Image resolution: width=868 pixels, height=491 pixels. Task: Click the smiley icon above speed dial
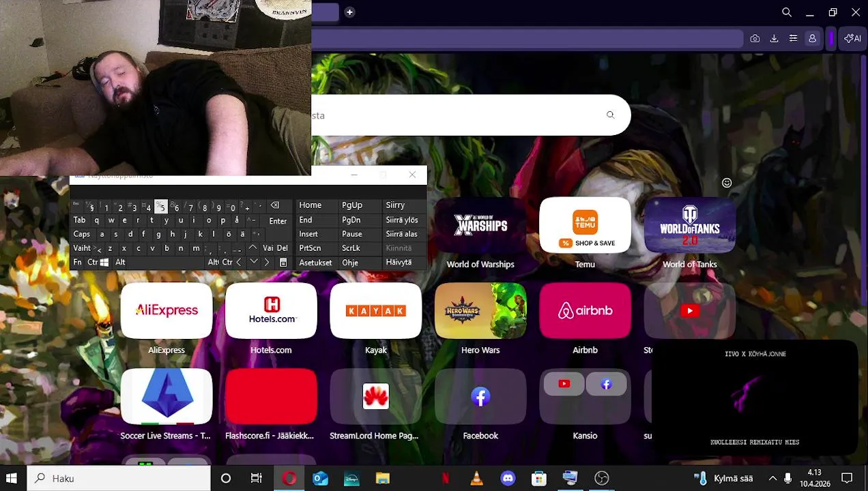(x=727, y=183)
